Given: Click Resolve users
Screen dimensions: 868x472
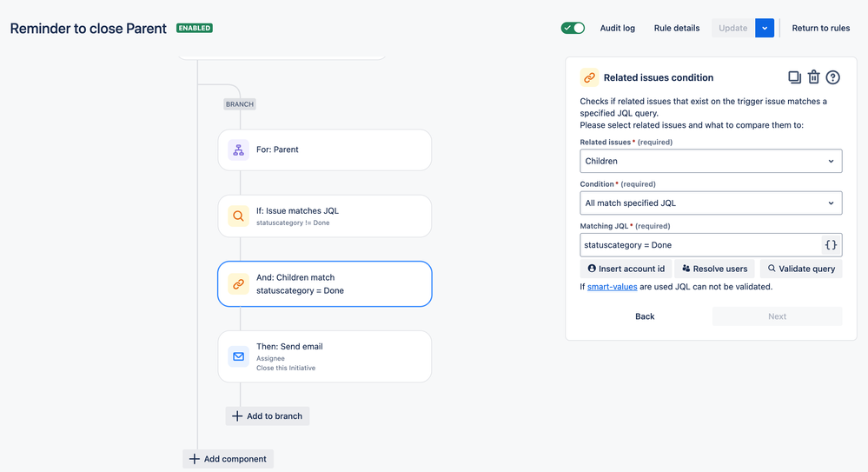Looking at the screenshot, I should (x=715, y=269).
